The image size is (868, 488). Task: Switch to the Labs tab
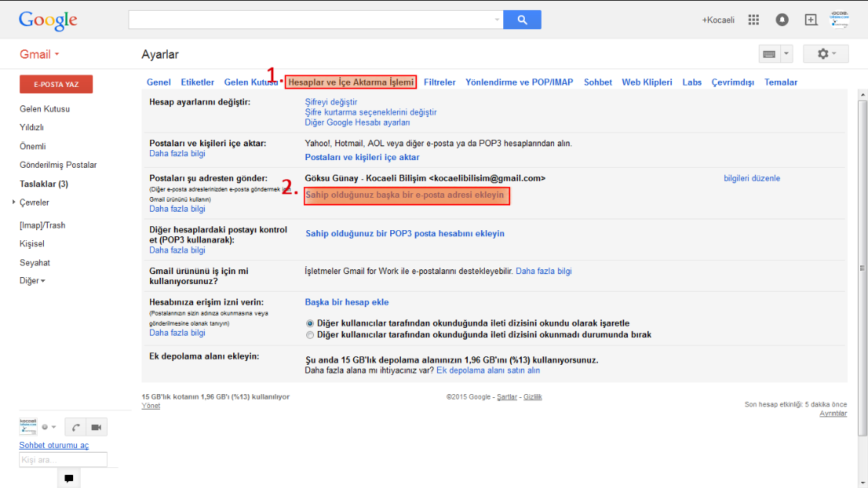click(x=692, y=82)
